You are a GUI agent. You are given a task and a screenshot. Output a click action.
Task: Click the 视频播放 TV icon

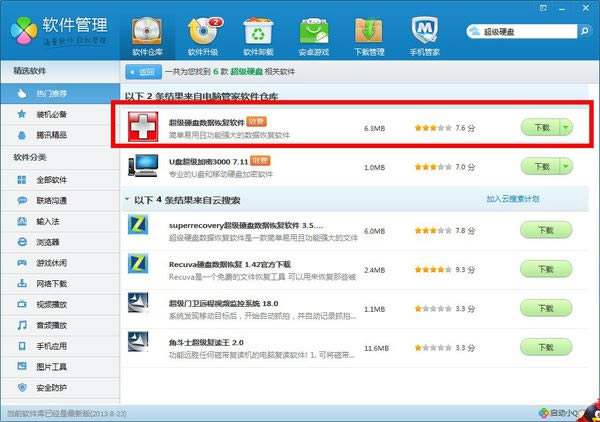pos(22,304)
